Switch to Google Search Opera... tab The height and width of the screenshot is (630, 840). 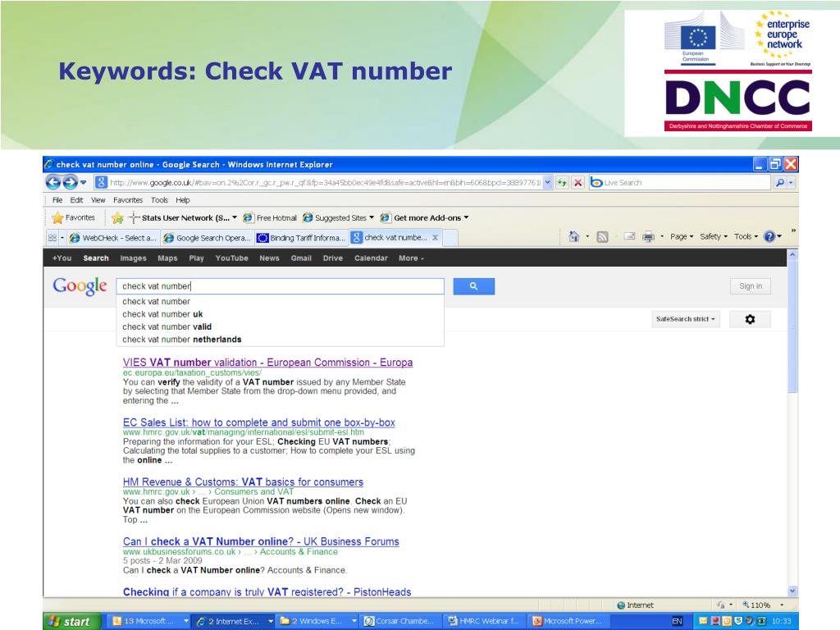[207, 237]
